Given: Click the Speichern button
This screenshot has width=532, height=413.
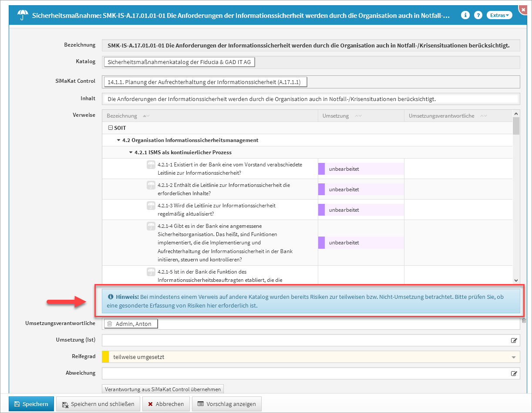Looking at the screenshot, I should pos(31,404).
